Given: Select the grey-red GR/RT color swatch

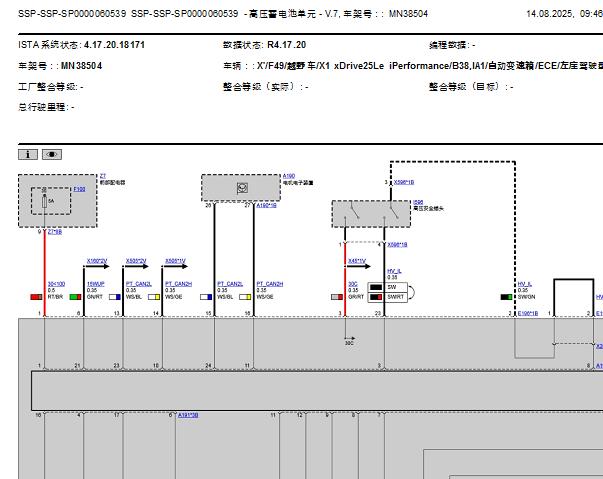Looking at the screenshot, I should pos(337,297).
